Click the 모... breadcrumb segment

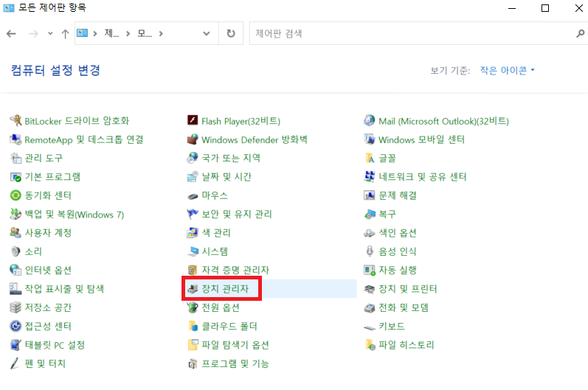pyautogui.click(x=145, y=33)
